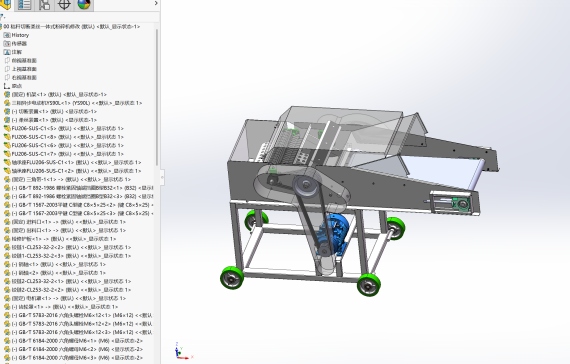The height and width of the screenshot is (364, 570).
Task: Open the DimXpertManager crosshair tab
Action: [x=64, y=5]
